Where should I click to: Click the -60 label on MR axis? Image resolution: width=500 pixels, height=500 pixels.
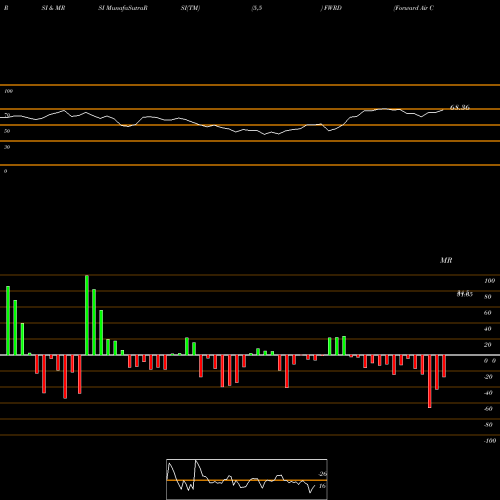point(488,409)
